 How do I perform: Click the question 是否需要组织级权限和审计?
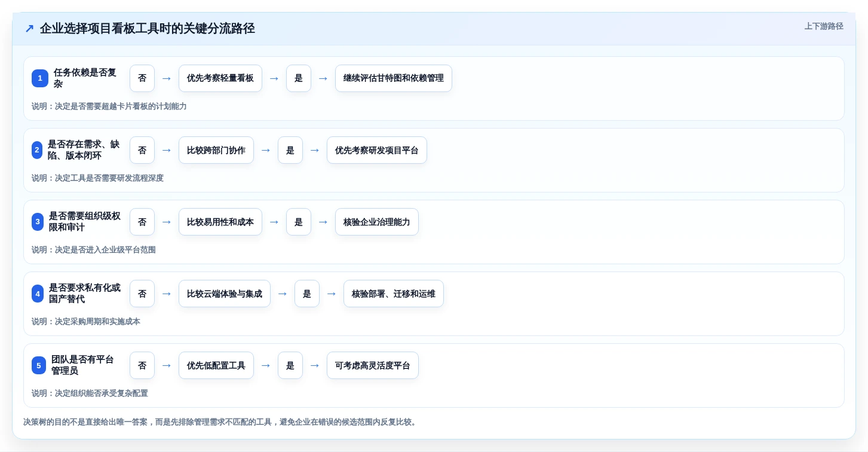pos(85,222)
